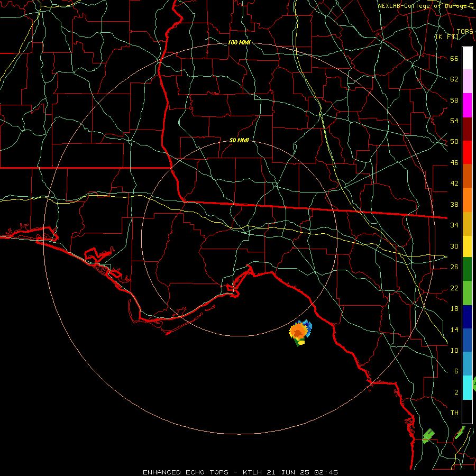Click the gold 34 K FT legend swatch
This screenshot has width=476, height=476.
coord(467,224)
